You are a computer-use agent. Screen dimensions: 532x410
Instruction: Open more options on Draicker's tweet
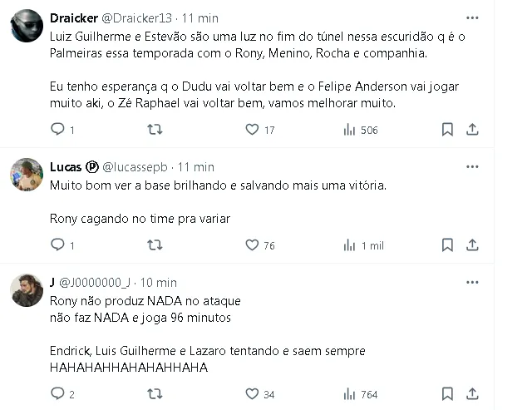(x=472, y=17)
